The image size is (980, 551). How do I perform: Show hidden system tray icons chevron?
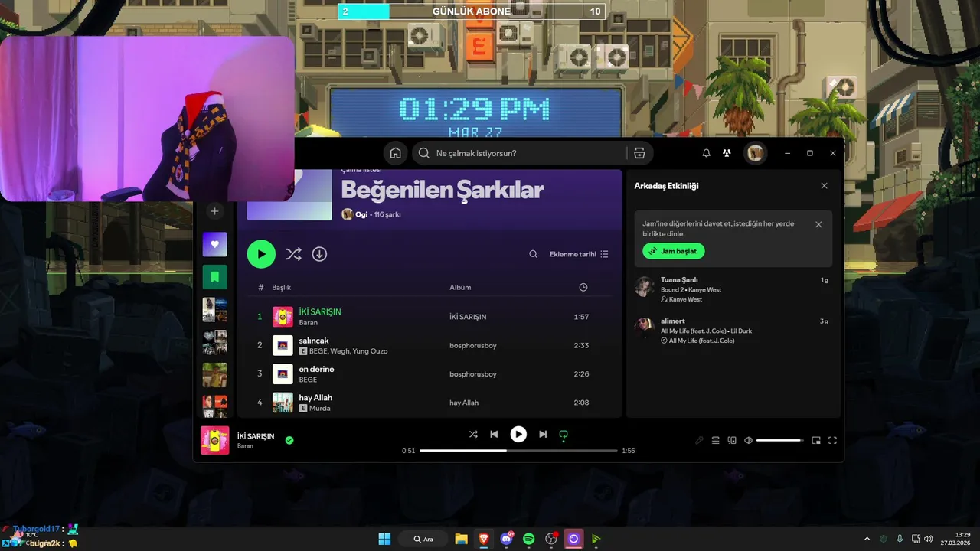coord(867,539)
